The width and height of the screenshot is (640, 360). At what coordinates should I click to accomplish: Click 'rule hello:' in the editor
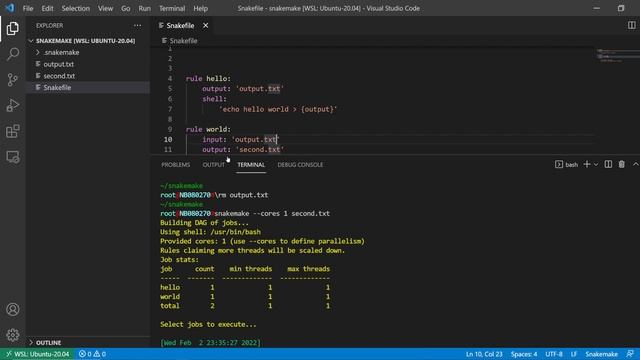208,78
